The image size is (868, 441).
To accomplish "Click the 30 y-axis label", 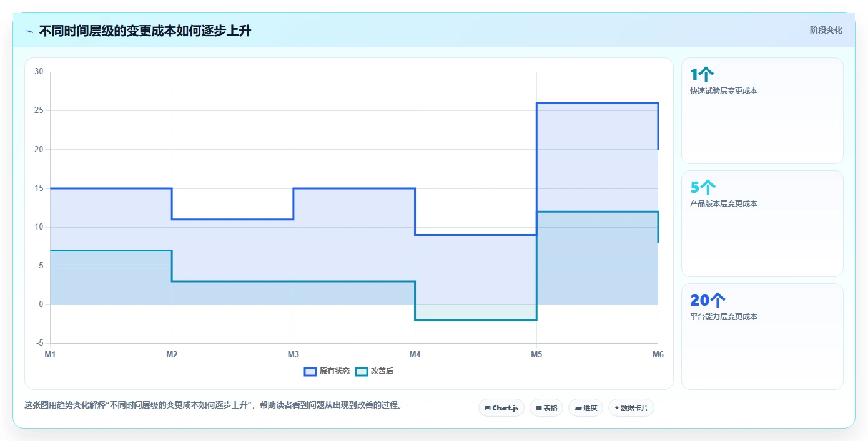I will (x=39, y=72).
